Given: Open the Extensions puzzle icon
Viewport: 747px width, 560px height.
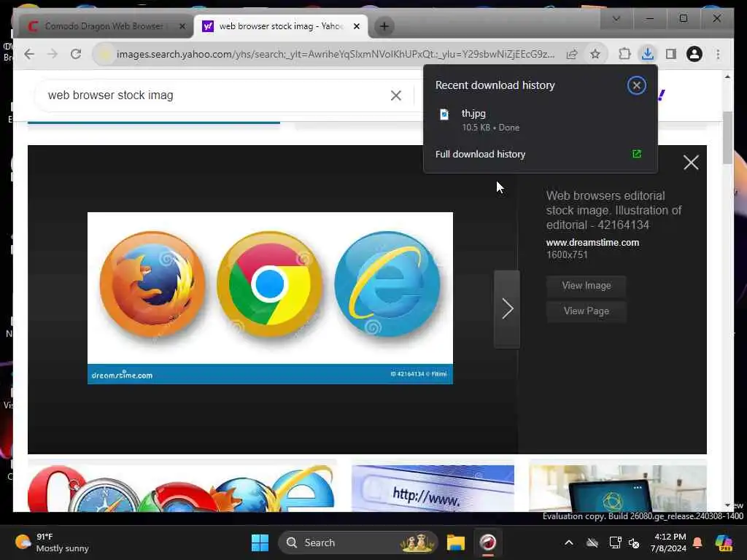Looking at the screenshot, I should click(x=624, y=54).
